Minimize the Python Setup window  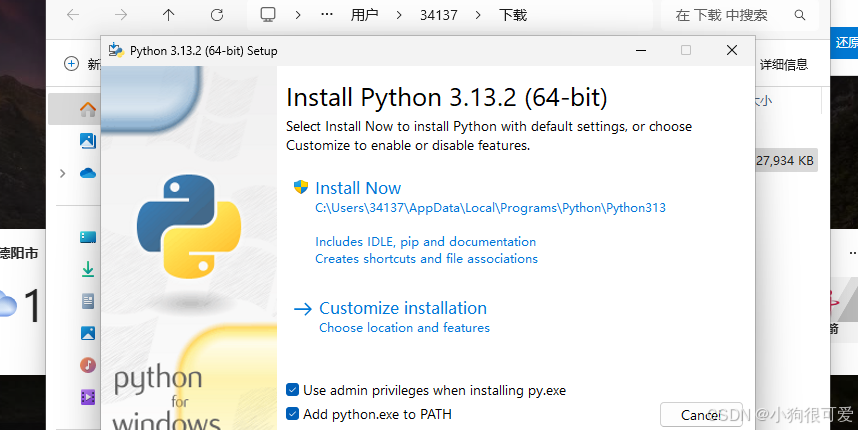[x=641, y=50]
